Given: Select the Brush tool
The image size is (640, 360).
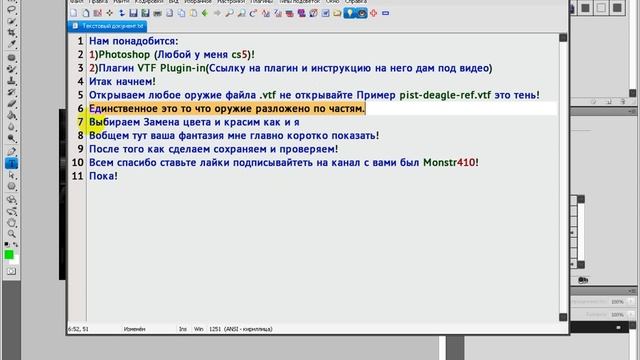Looking at the screenshot, I should click(x=11, y=69).
